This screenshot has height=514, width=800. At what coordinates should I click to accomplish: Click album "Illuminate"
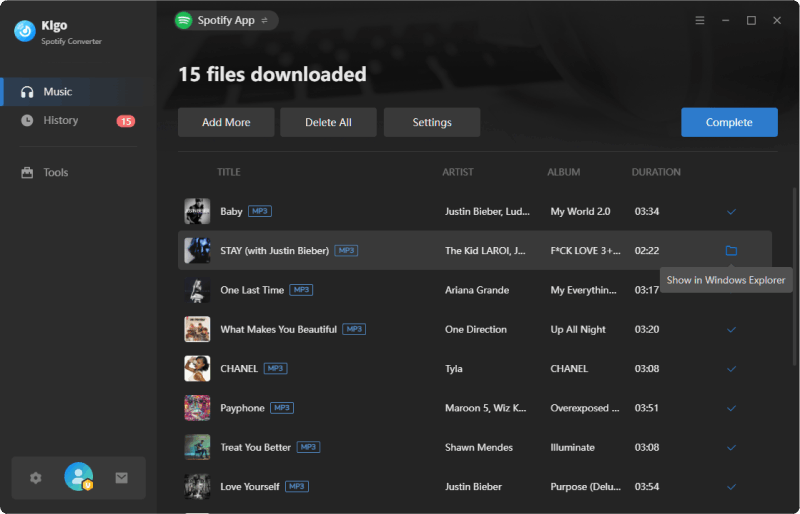pos(572,447)
